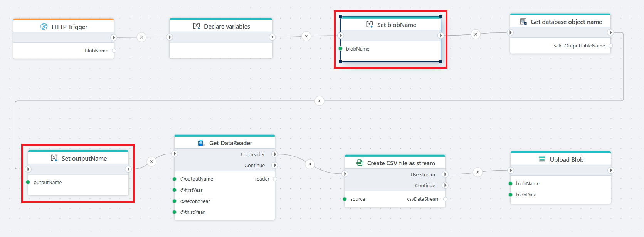Click the Use reader output arrow

click(x=275, y=154)
